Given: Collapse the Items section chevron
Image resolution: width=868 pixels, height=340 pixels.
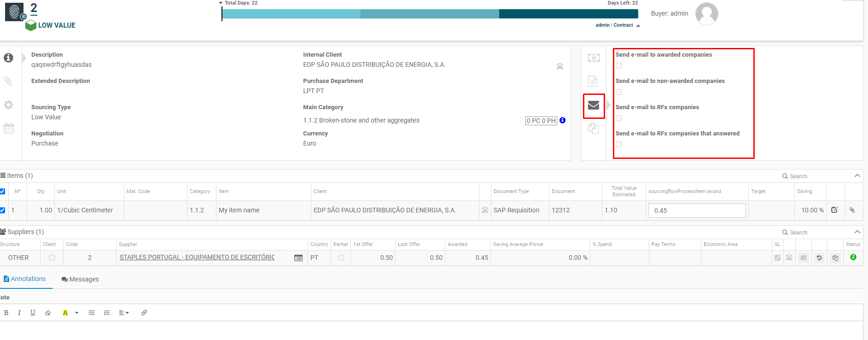Looking at the screenshot, I should pyautogui.click(x=857, y=176).
